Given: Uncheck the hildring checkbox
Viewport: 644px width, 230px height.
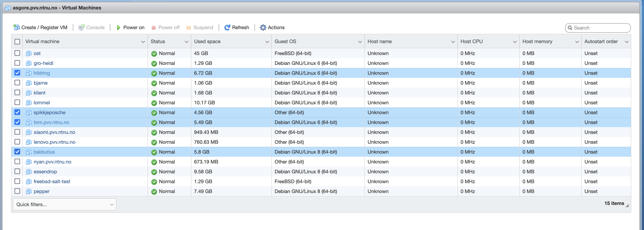Looking at the screenshot, I should 17,73.
